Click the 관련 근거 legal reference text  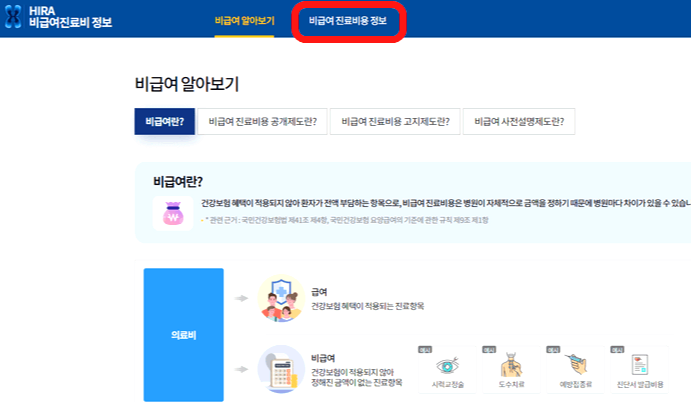[347, 220]
